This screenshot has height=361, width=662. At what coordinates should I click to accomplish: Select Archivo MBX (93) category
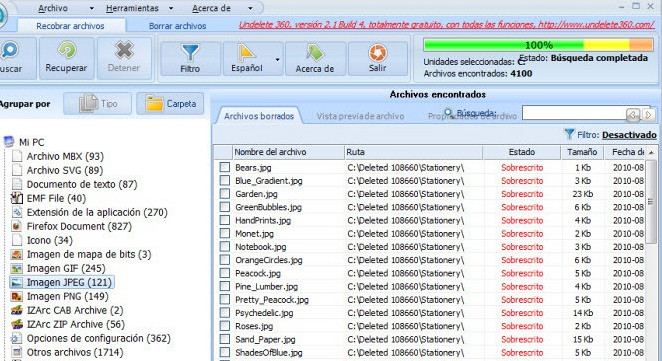tap(65, 156)
